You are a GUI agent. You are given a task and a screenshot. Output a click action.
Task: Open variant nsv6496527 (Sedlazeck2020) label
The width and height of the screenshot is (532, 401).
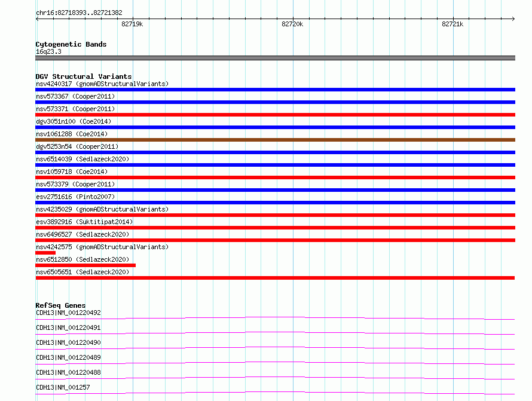point(82,234)
